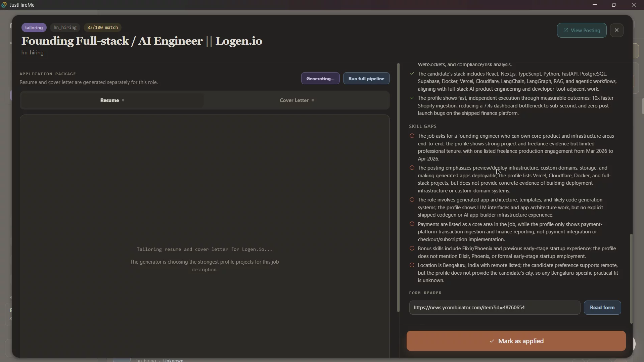
Task: Click the SKILL GAPS heading
Action: coord(423,127)
